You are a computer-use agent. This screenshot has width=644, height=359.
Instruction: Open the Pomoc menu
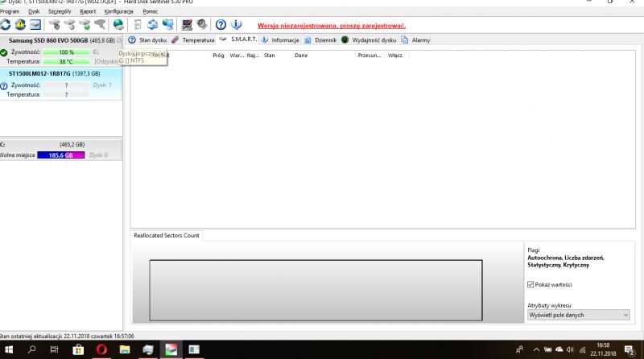[151, 11]
